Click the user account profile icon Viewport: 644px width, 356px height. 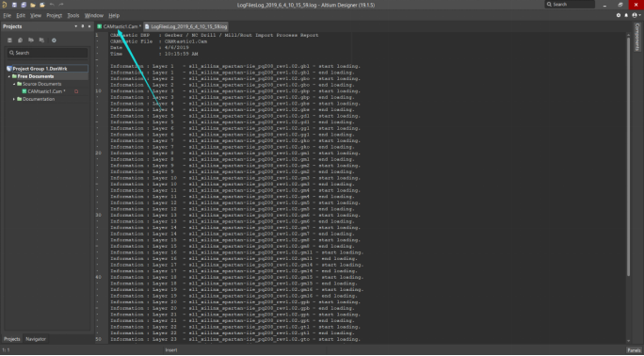pos(635,15)
